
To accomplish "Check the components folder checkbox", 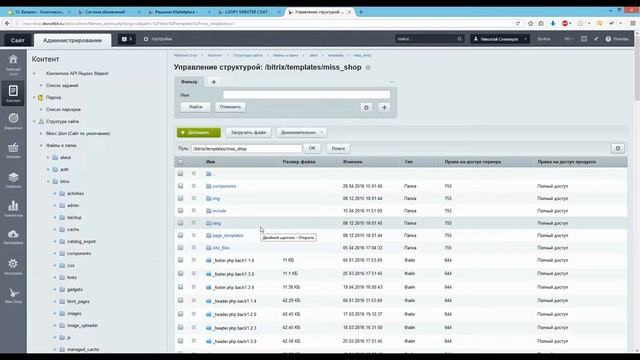I will [180, 186].
